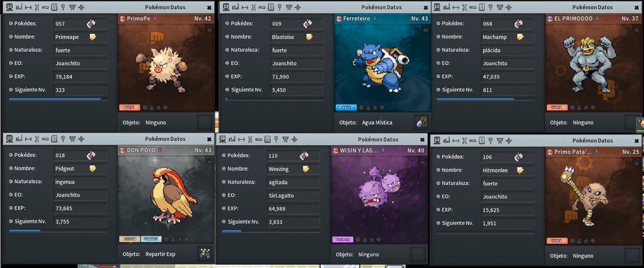644x268 pixels.
Task: Click Pokédex icon beside number 106
Action: click(x=518, y=157)
